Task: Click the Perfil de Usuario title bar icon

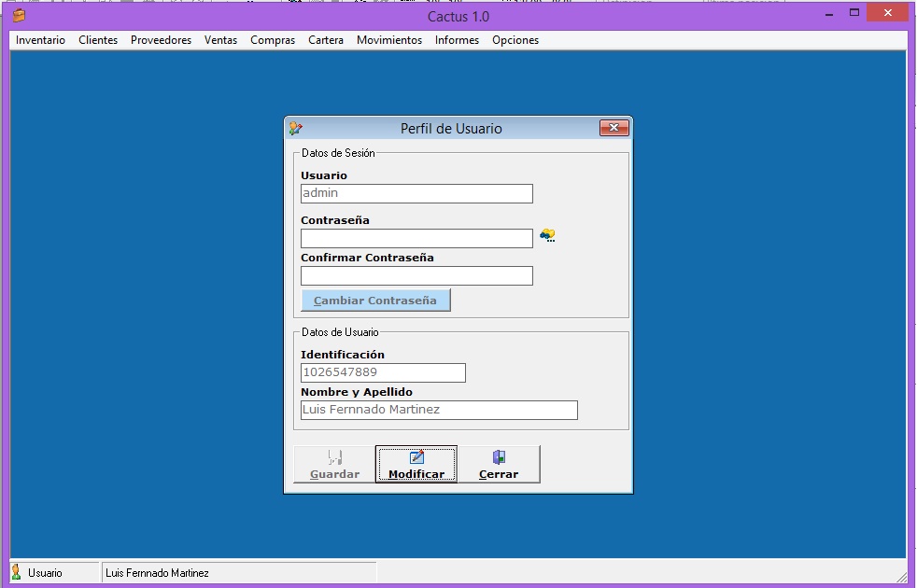Action: tap(296, 129)
